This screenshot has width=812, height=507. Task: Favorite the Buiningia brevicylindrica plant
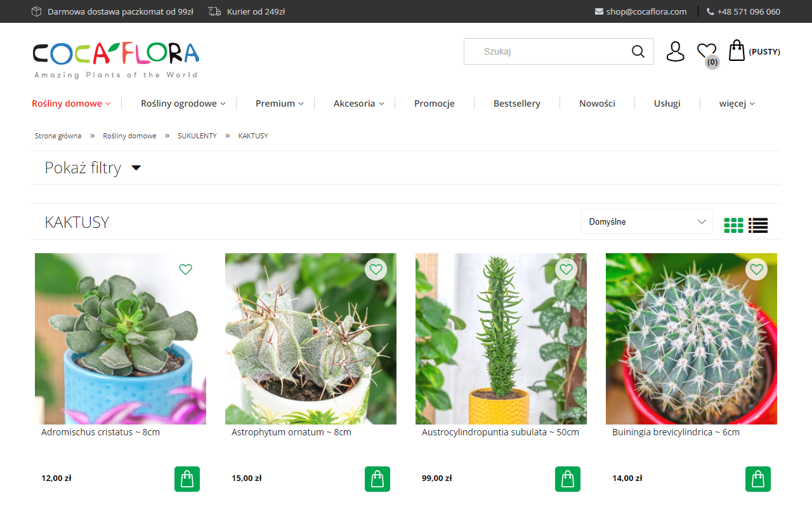tap(756, 270)
